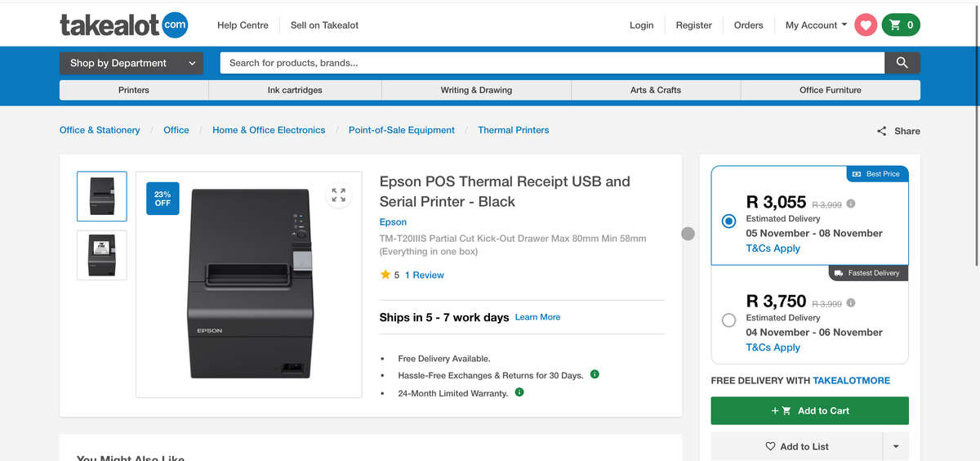The width and height of the screenshot is (980, 461).
Task: Click the 23% OFF badge
Action: click(x=163, y=199)
